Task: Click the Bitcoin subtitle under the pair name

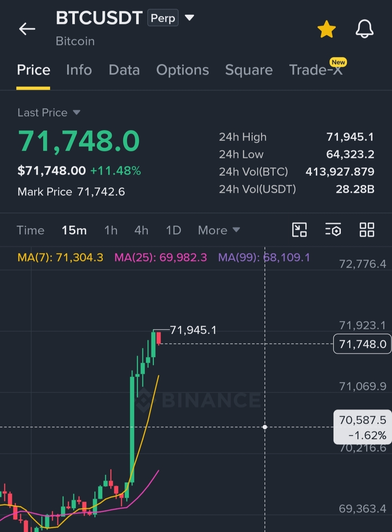Action: 75,41
